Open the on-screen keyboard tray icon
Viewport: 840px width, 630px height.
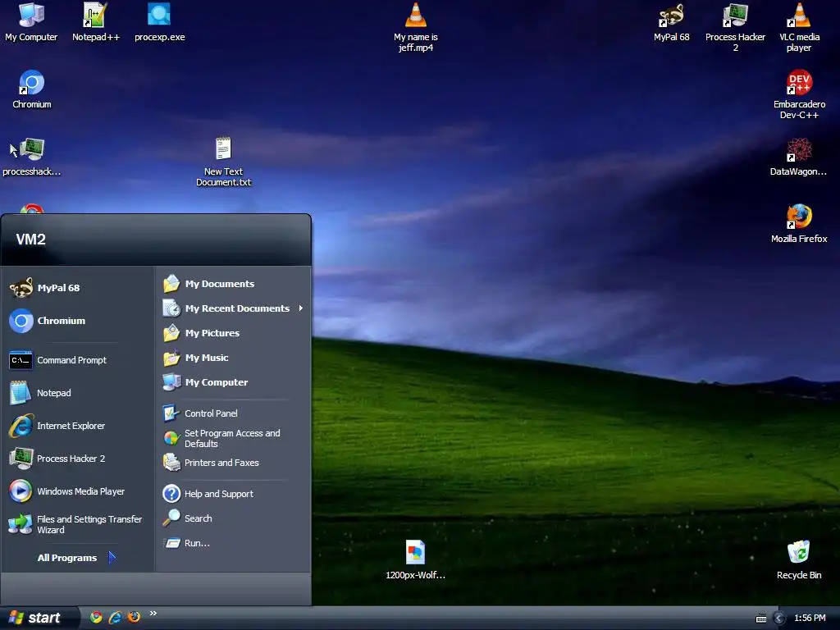[x=760, y=619]
